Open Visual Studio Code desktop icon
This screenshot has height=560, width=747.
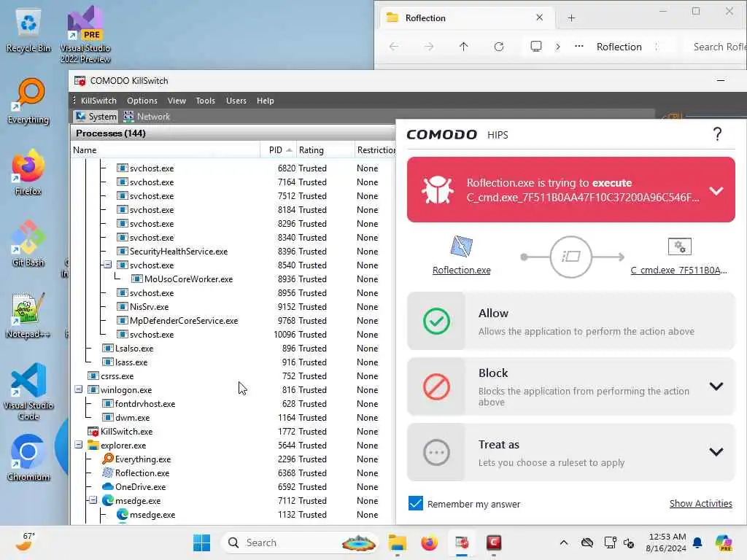[x=28, y=392]
